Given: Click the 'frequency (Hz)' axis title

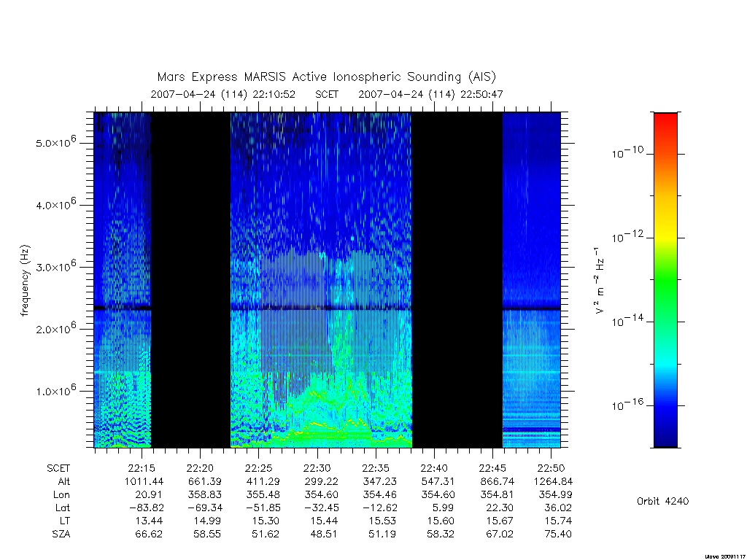Looking at the screenshot, I should tap(25, 281).
